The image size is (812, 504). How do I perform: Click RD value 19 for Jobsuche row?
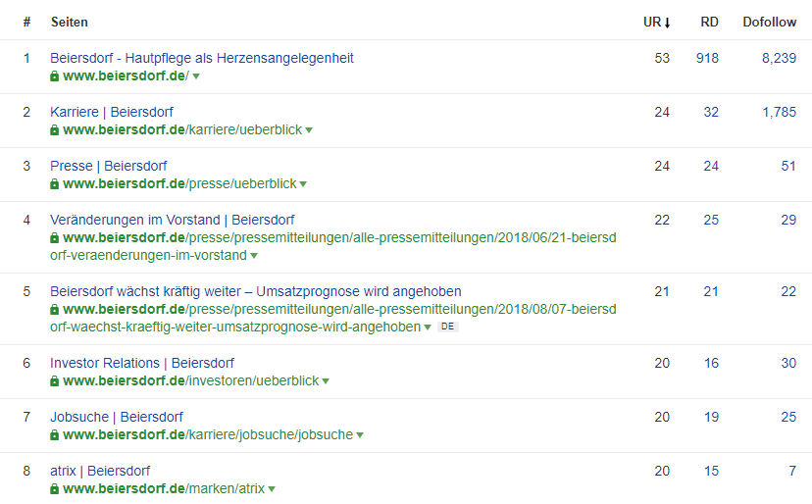point(711,417)
